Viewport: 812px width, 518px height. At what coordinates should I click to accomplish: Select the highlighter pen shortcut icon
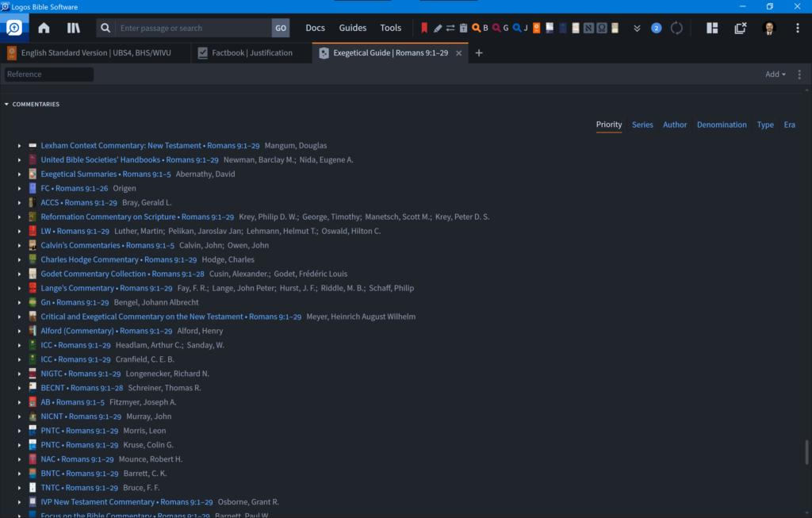pos(438,28)
